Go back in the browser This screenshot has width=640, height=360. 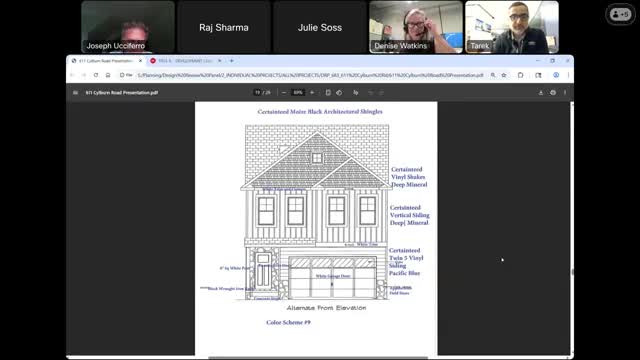pyautogui.click(x=72, y=75)
